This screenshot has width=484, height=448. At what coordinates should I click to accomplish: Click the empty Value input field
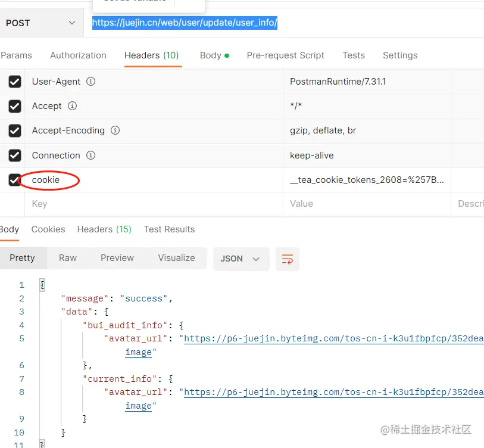(x=367, y=204)
